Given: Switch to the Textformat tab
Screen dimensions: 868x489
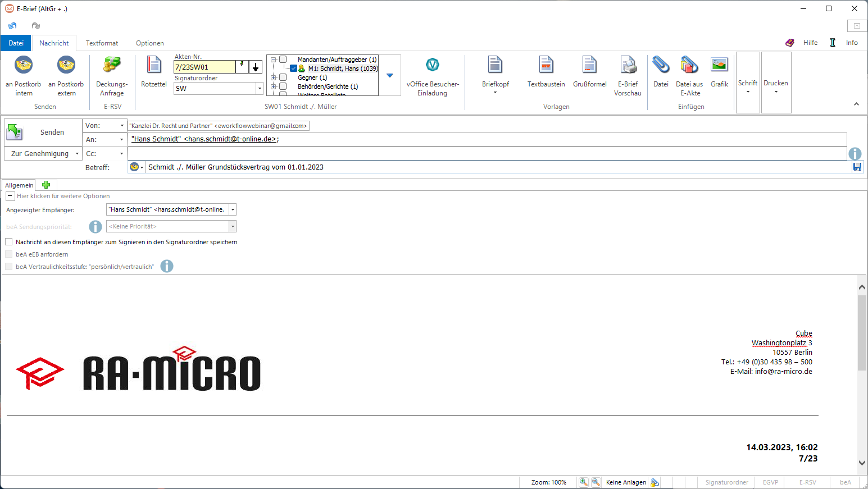Looking at the screenshot, I should click(x=102, y=43).
